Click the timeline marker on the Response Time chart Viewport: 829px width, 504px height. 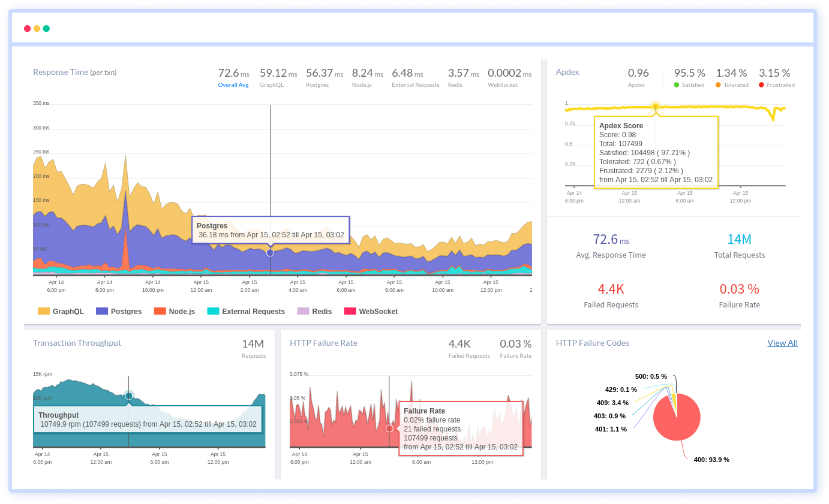[x=270, y=252]
